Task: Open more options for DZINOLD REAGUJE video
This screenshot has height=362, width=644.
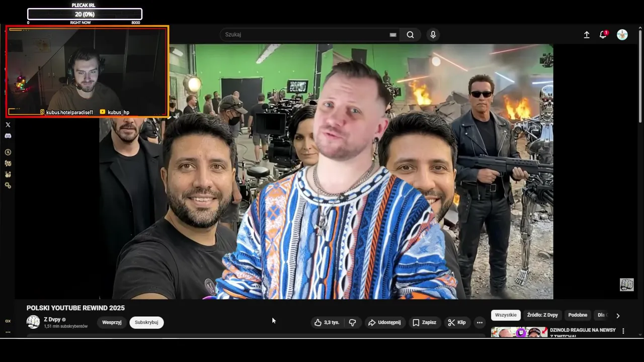Action: (623, 331)
